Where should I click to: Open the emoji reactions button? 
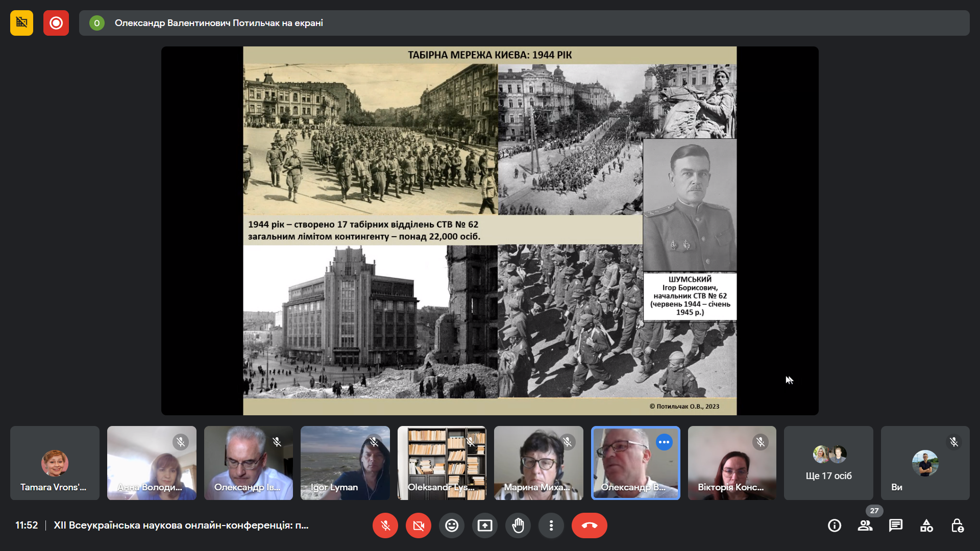[x=452, y=525]
